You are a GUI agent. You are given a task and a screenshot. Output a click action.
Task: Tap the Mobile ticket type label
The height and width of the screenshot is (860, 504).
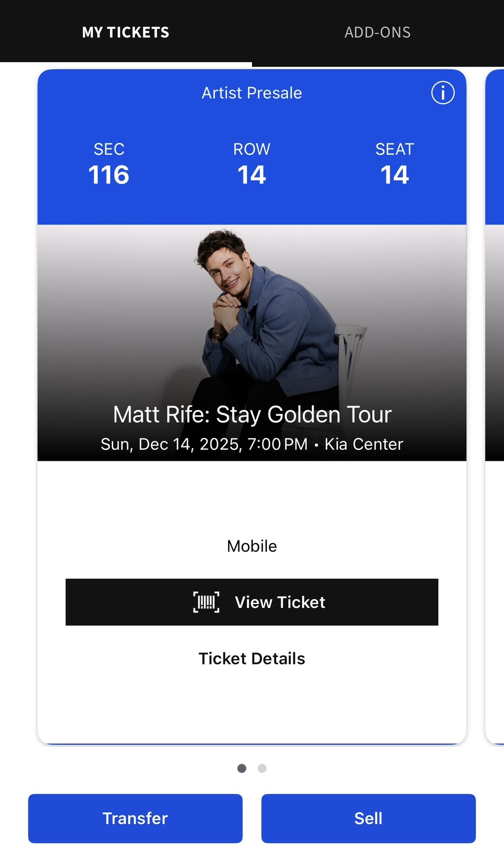(x=251, y=546)
